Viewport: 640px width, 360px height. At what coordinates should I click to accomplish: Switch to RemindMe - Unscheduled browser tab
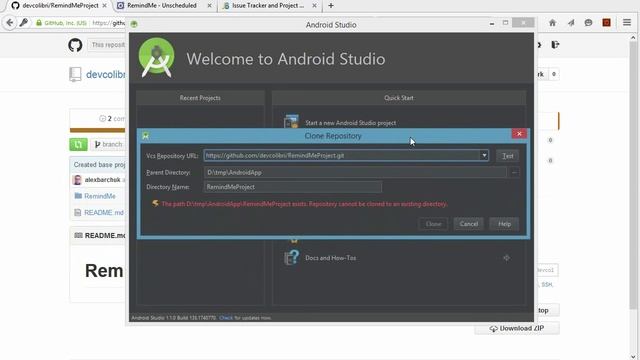(x=162, y=6)
